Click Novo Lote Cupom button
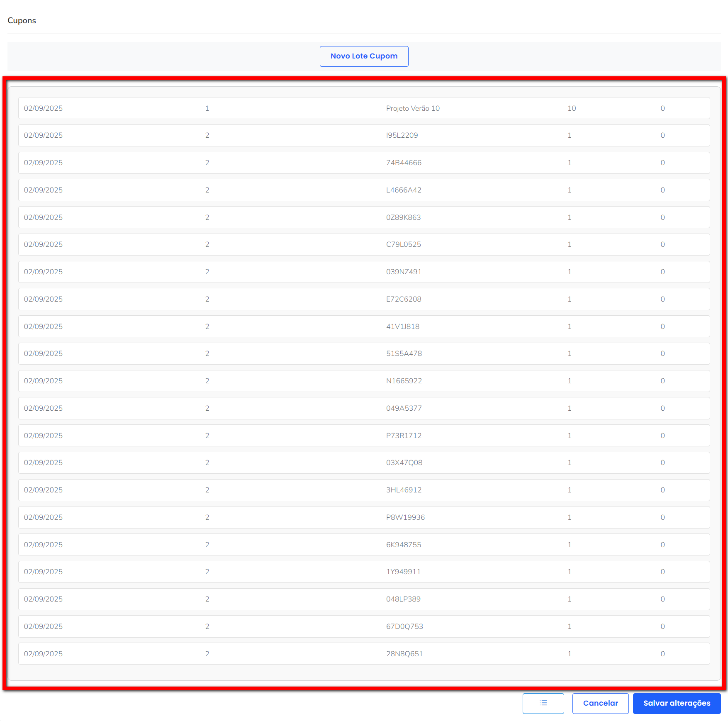 (x=364, y=56)
